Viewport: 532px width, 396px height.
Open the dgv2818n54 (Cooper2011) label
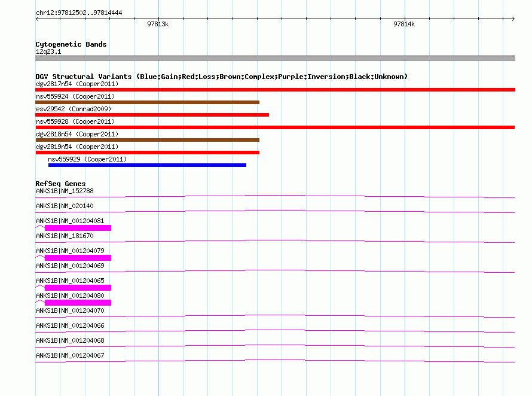[x=77, y=134]
